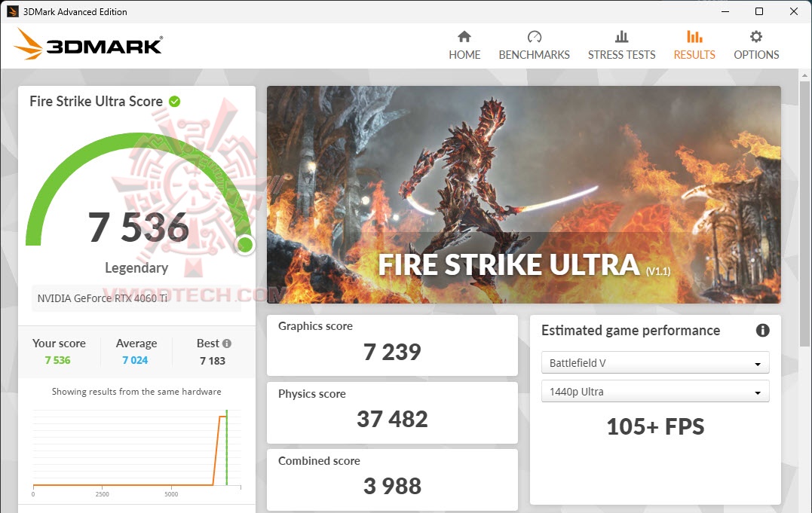The image size is (812, 513).
Task: Click the Legendary rating label
Action: [x=136, y=267]
